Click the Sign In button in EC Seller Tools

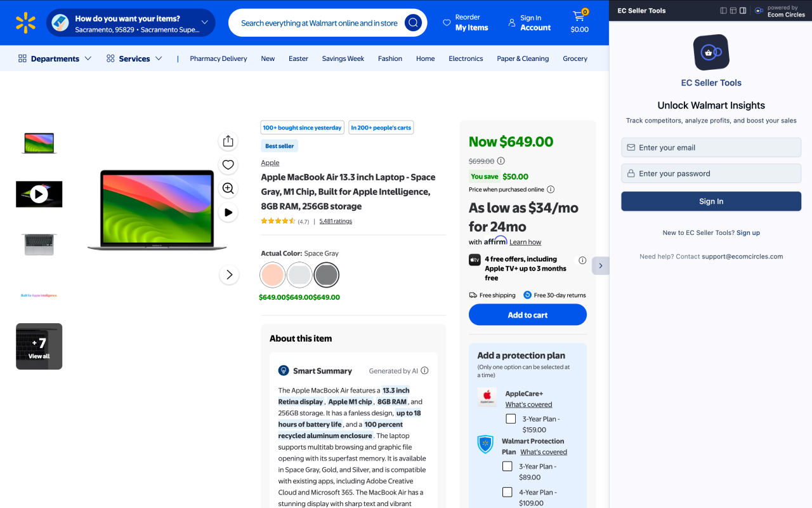coord(711,201)
